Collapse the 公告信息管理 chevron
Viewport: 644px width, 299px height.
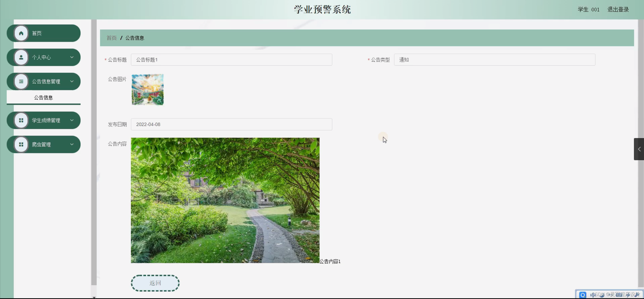(x=72, y=81)
